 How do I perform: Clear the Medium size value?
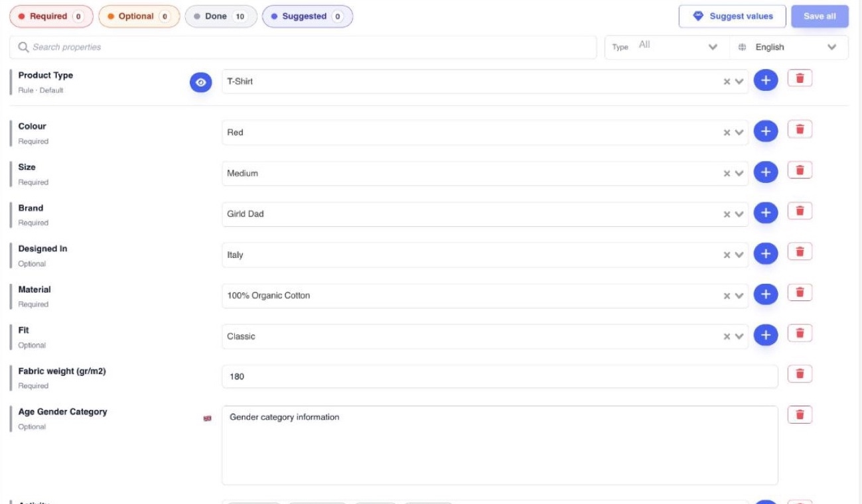(727, 174)
